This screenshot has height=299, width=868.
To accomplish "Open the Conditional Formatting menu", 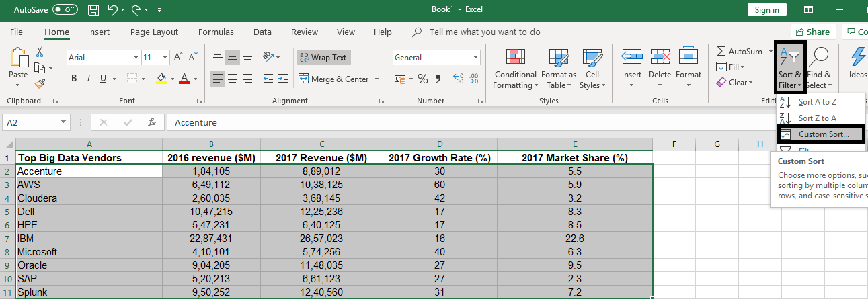I will pos(515,69).
